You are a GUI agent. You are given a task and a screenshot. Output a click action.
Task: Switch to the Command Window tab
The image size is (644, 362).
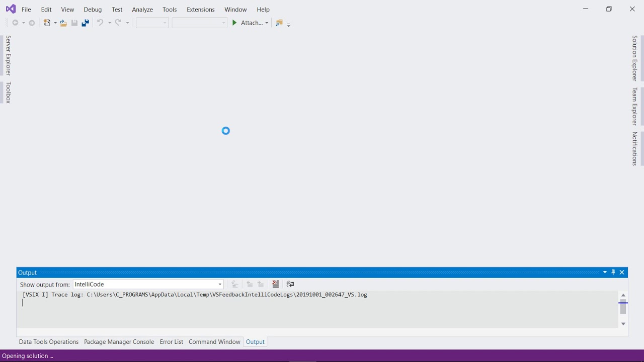click(x=214, y=342)
